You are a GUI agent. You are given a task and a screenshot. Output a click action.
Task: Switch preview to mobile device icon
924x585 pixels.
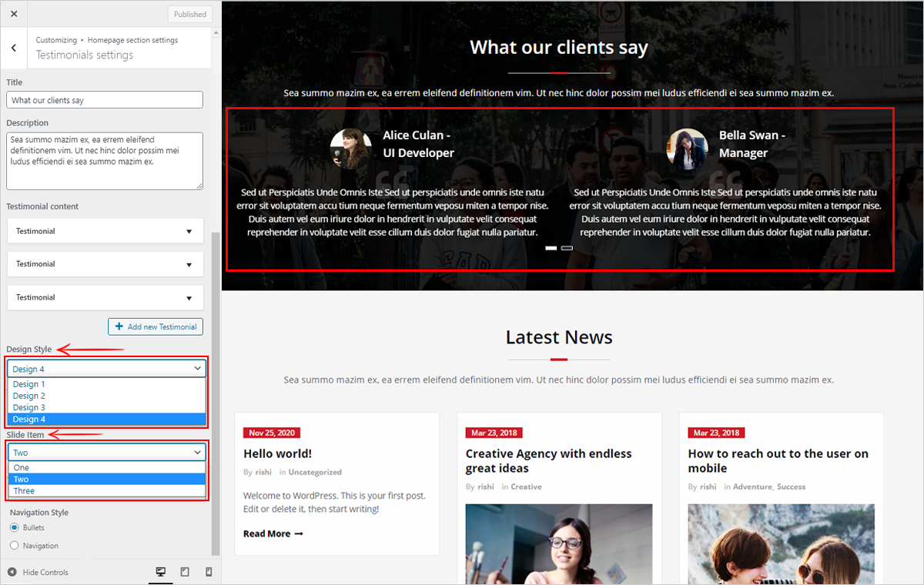209,572
